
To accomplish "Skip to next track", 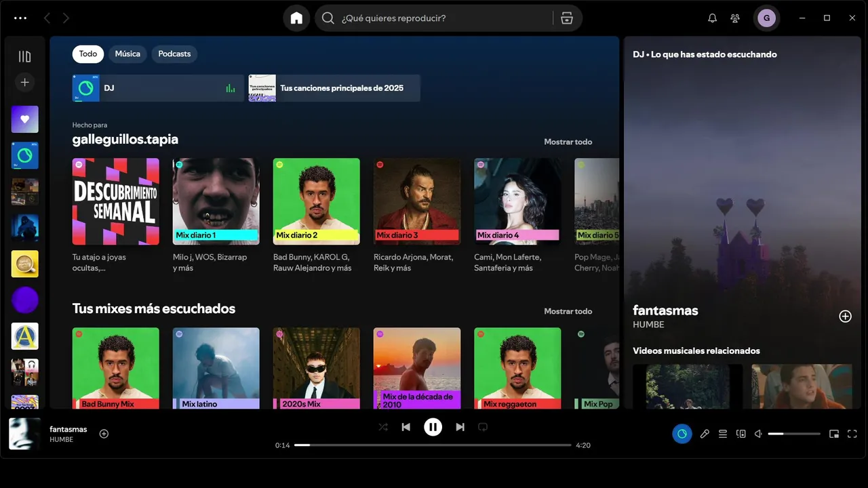I will pos(460,427).
